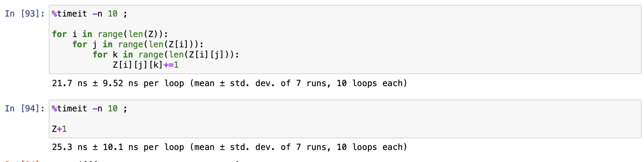Click the semicolon in cell 93's first line

(x=125, y=14)
